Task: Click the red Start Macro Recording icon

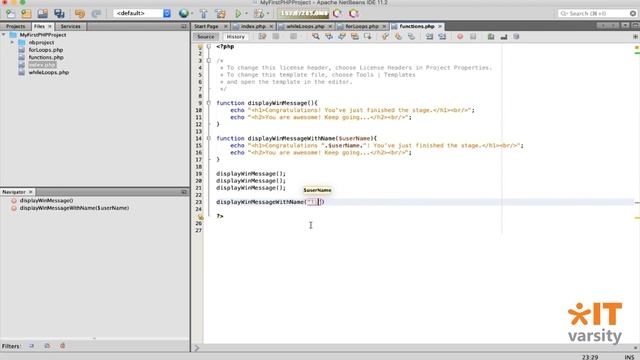Action: (x=460, y=37)
